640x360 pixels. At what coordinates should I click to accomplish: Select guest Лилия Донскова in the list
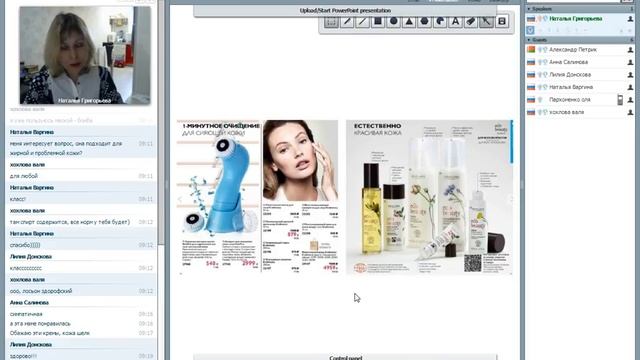point(580,75)
